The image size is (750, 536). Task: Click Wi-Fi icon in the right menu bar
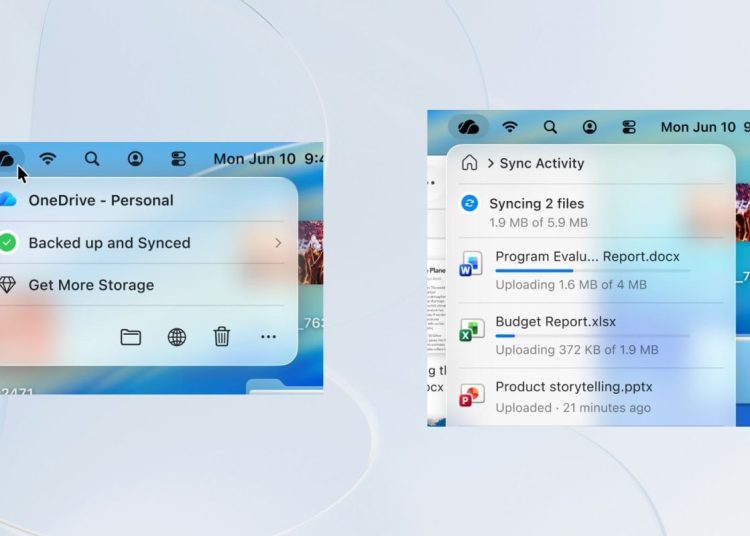[x=510, y=127]
